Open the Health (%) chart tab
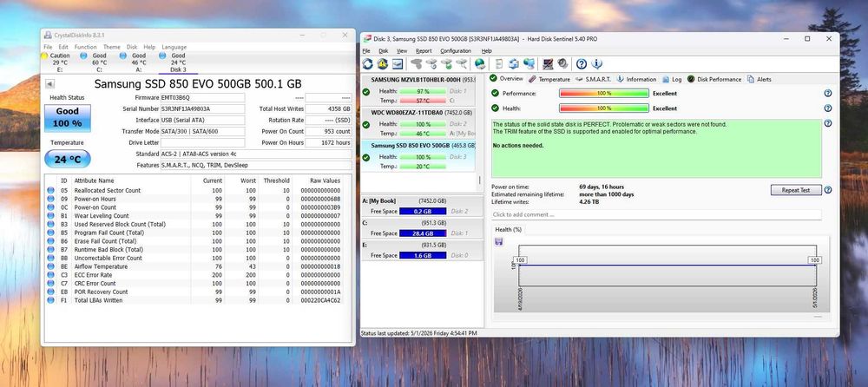Viewport: 868px width, 387px height. point(508,229)
